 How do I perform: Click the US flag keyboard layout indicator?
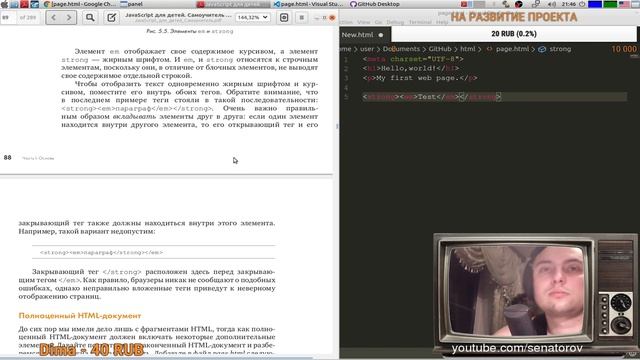tap(624, 4)
